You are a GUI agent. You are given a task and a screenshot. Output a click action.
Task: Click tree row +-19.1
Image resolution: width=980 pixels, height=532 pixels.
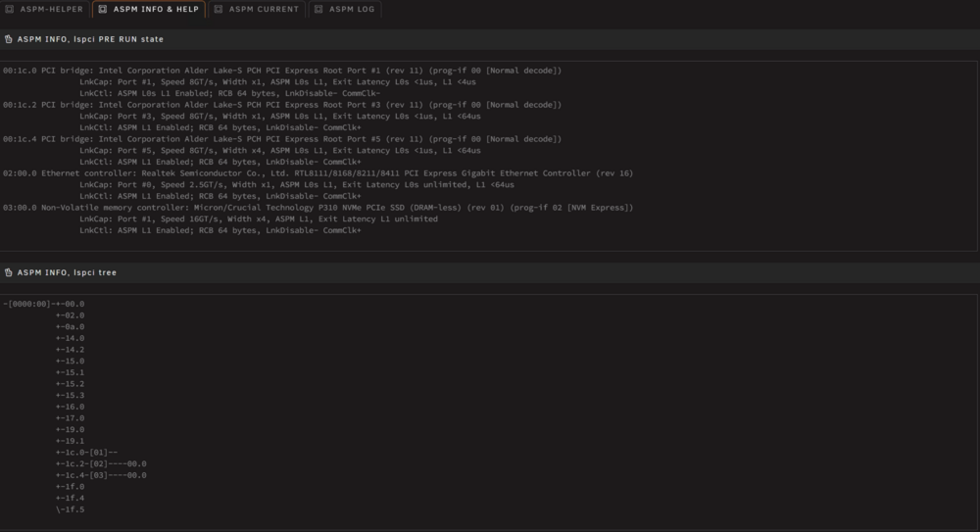pos(70,441)
